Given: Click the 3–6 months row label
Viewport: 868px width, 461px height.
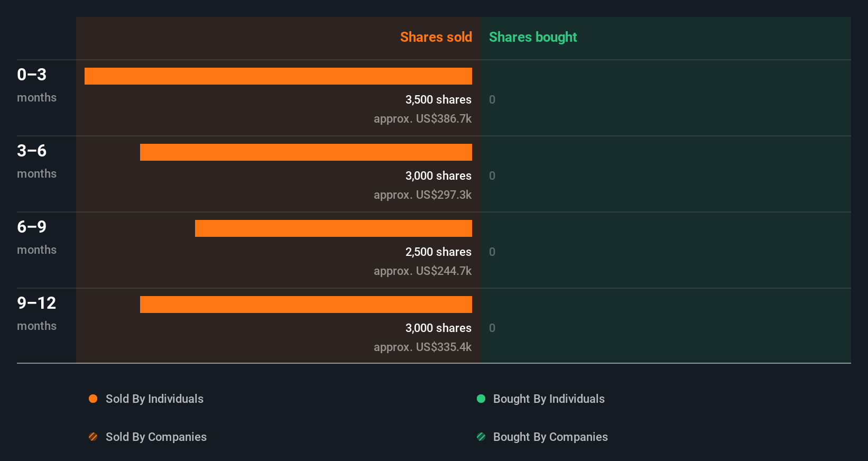Looking at the screenshot, I should [36, 161].
